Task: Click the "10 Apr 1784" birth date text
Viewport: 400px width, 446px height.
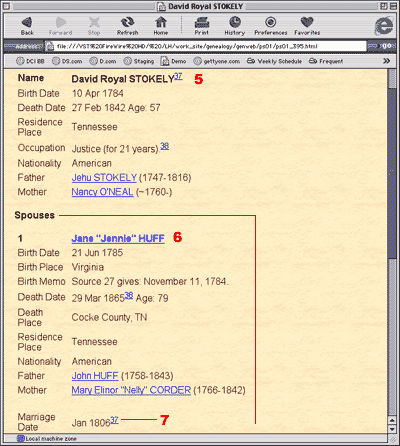Action: [x=97, y=93]
